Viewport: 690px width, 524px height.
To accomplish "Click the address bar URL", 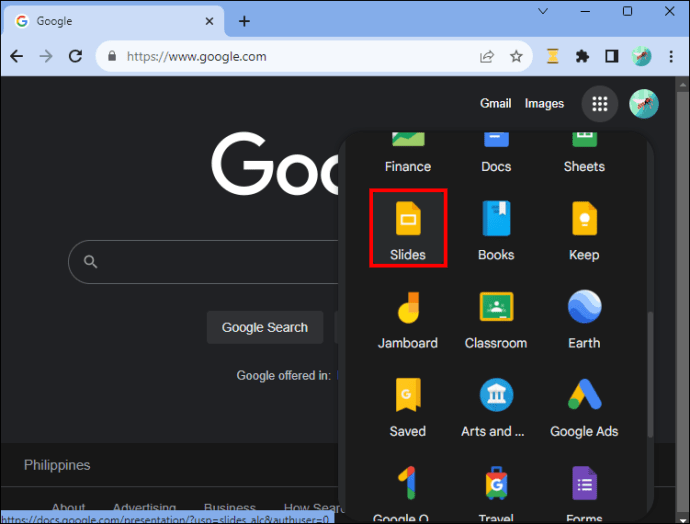I will coord(196,56).
